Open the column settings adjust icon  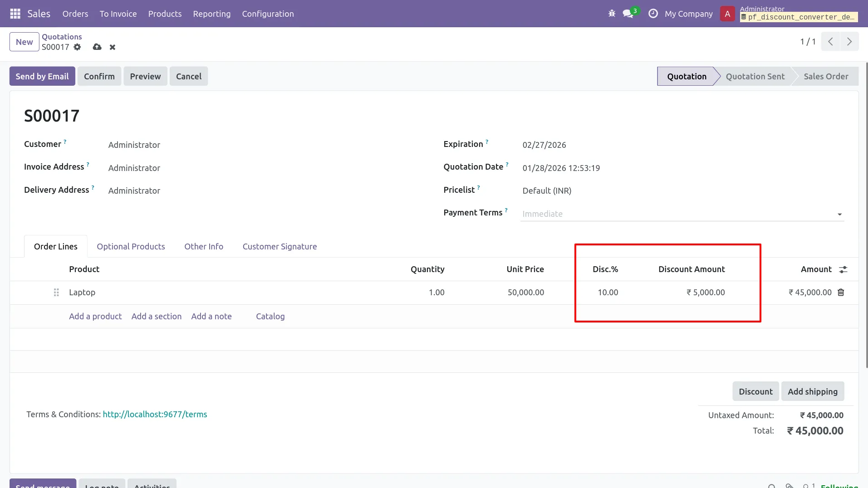click(843, 269)
